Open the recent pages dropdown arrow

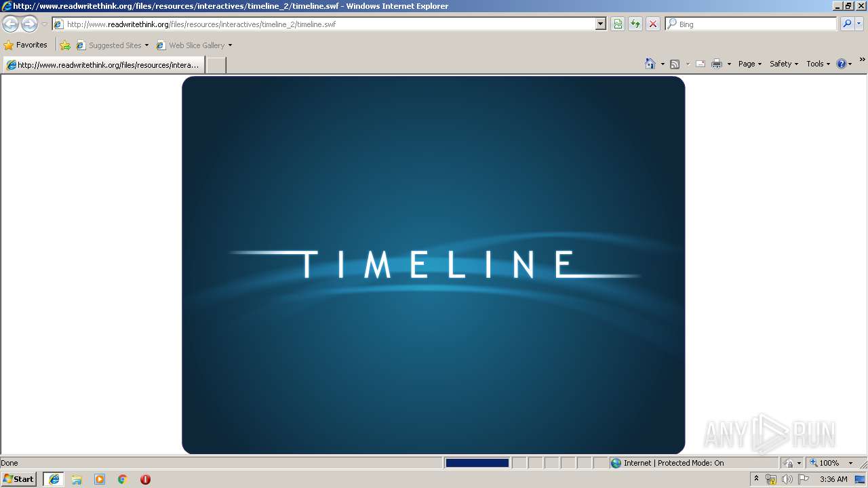coord(44,24)
